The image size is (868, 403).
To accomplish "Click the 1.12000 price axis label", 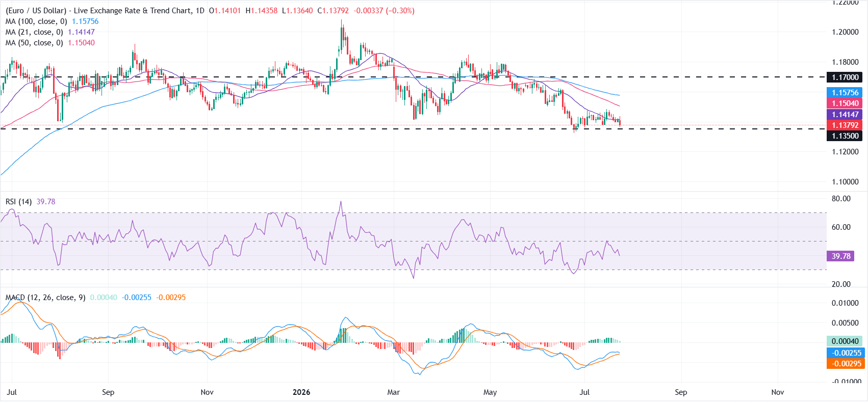I will tap(845, 152).
